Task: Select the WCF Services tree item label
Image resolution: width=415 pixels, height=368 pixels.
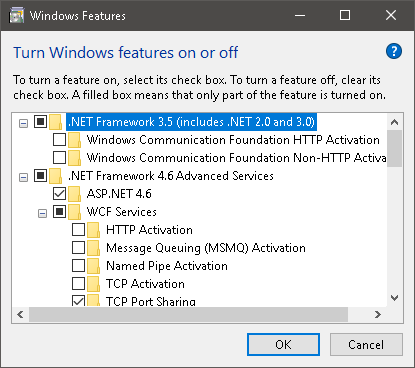Action: (121, 212)
